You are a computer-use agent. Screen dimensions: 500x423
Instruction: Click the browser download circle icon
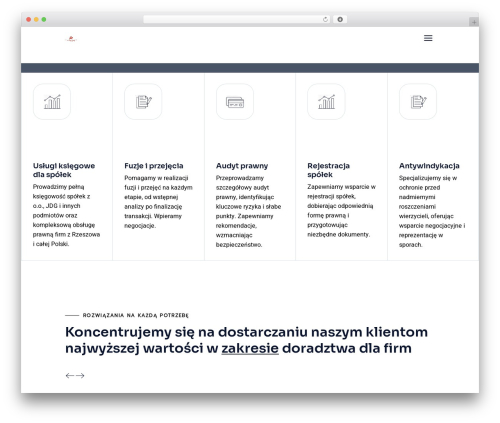[x=340, y=19]
